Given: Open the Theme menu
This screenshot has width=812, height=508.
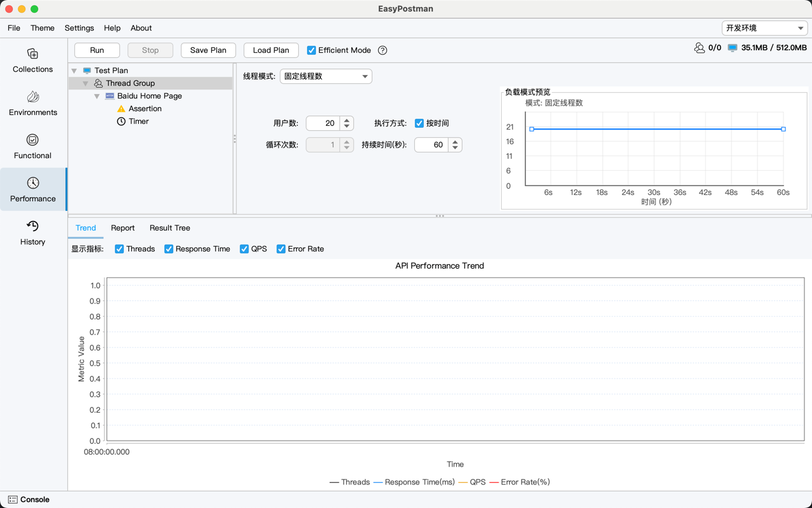Looking at the screenshot, I should point(43,28).
